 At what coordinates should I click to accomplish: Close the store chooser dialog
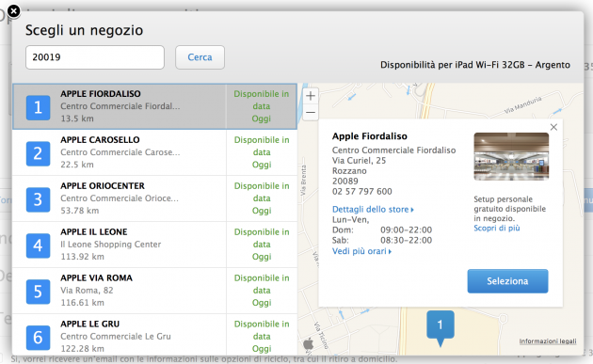[13, 11]
